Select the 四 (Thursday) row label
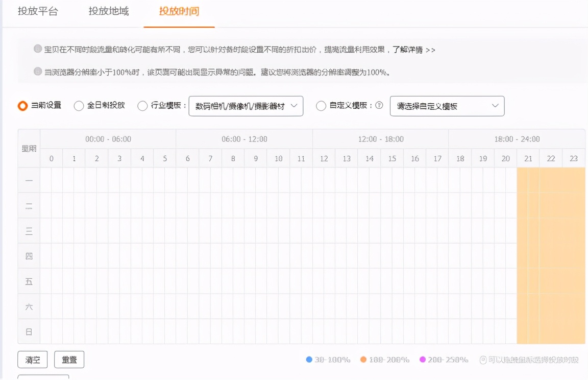The image size is (588, 380). click(29, 256)
